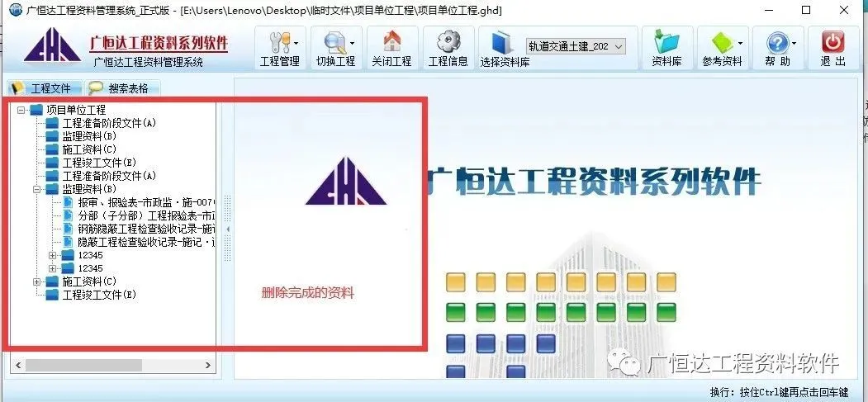This screenshot has height=402, width=868.
Task: Click the red 退出 power icon
Action: click(833, 43)
